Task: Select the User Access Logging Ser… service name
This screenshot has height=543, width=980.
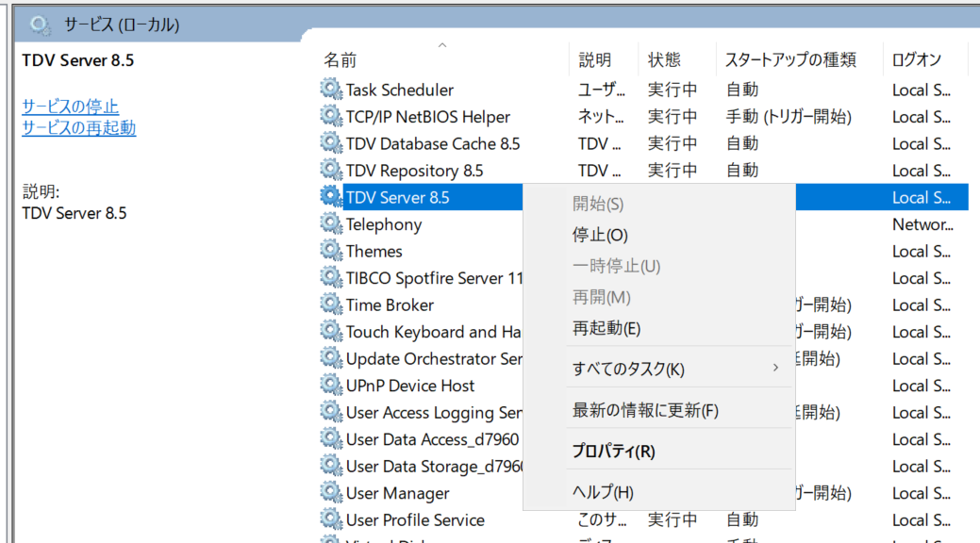Action: click(434, 412)
